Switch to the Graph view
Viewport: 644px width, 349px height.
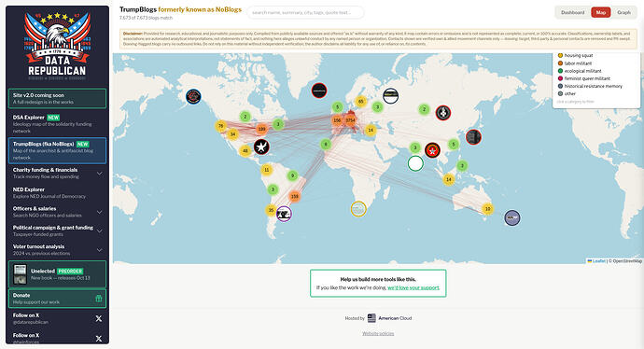pyautogui.click(x=623, y=12)
